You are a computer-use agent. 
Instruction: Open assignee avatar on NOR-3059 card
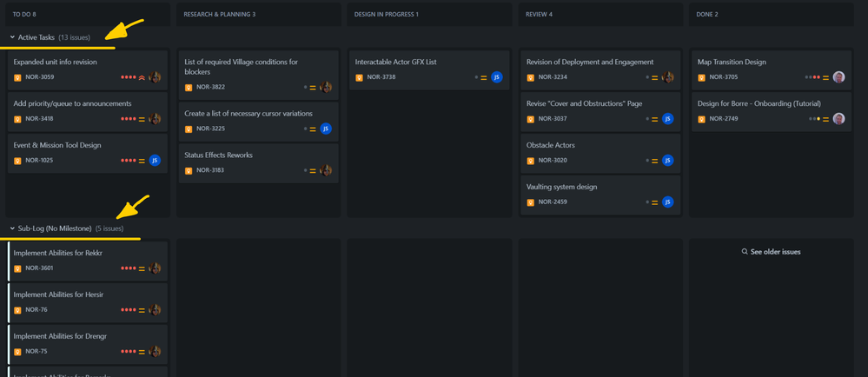click(155, 77)
